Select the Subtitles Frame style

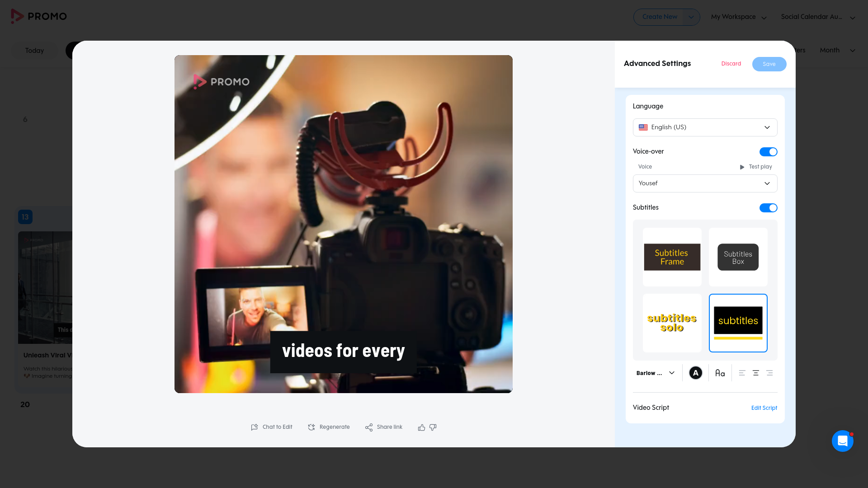click(x=672, y=257)
